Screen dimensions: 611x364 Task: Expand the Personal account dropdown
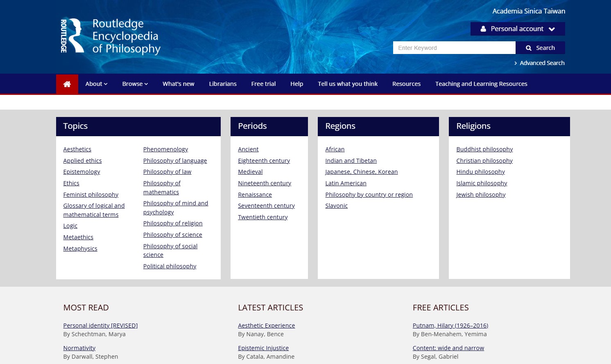[518, 29]
